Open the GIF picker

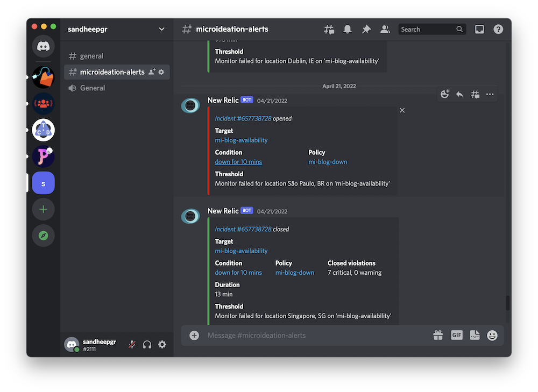pos(457,335)
